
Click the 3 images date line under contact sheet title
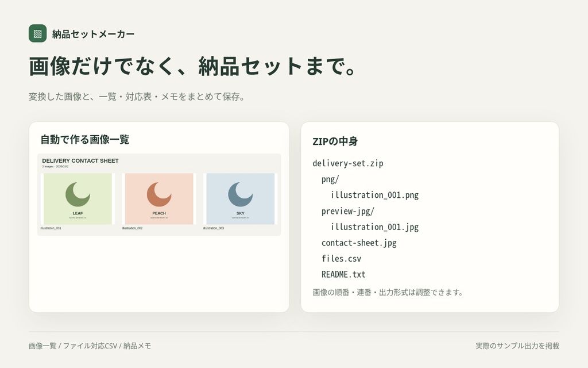coord(55,166)
